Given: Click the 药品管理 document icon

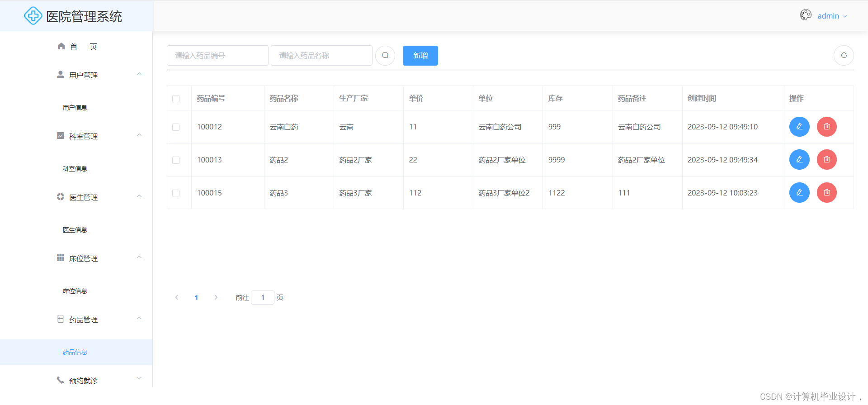Looking at the screenshot, I should pyautogui.click(x=61, y=319).
